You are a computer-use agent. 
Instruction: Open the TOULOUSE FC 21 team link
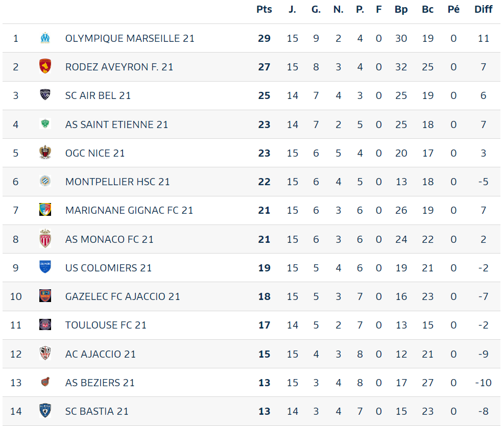click(x=106, y=325)
